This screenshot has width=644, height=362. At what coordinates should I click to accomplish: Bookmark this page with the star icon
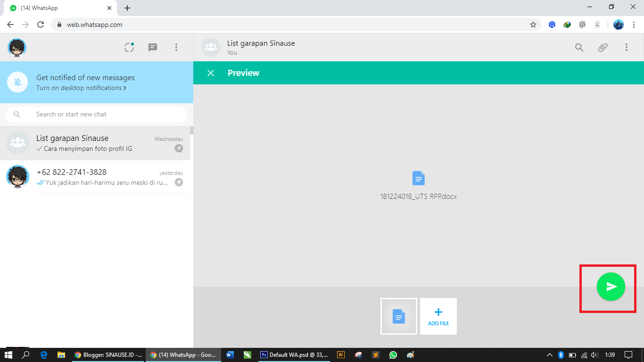point(533,25)
